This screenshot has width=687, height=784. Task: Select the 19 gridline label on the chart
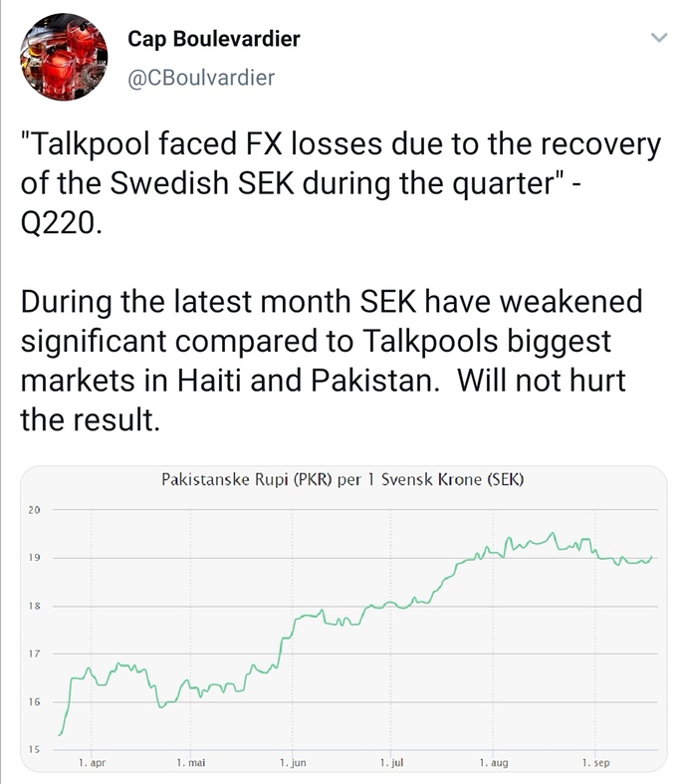pos(34,558)
